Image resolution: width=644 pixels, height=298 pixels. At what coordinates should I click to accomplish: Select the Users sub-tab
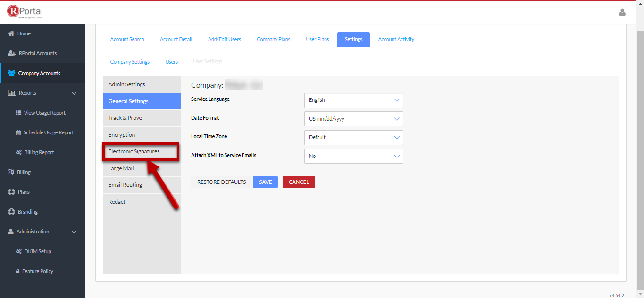(172, 62)
